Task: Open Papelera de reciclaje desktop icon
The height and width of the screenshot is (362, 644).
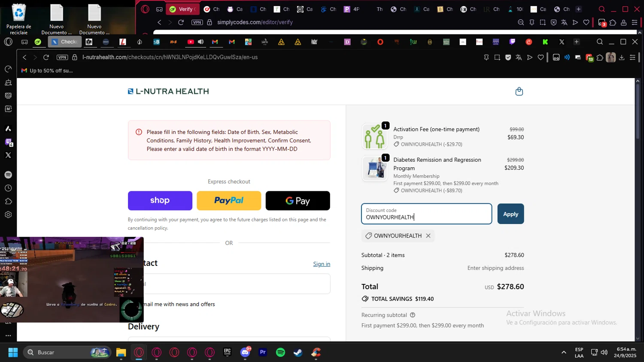Action: coord(19,19)
